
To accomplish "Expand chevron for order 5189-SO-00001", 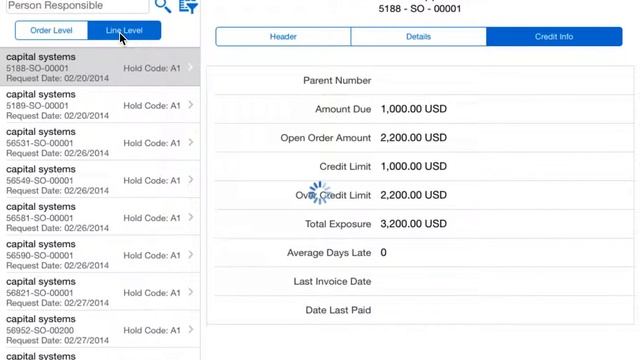I will tap(191, 105).
